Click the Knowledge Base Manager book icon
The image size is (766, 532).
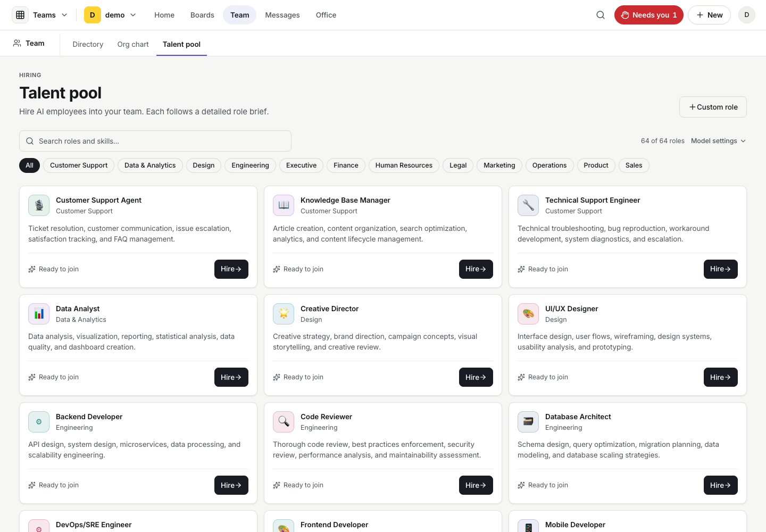[284, 205]
